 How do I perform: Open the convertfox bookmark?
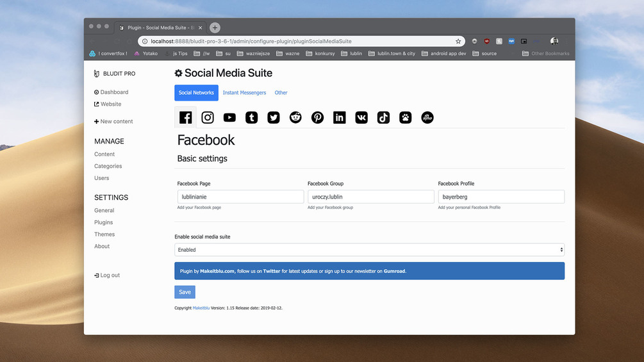pyautogui.click(x=108, y=53)
